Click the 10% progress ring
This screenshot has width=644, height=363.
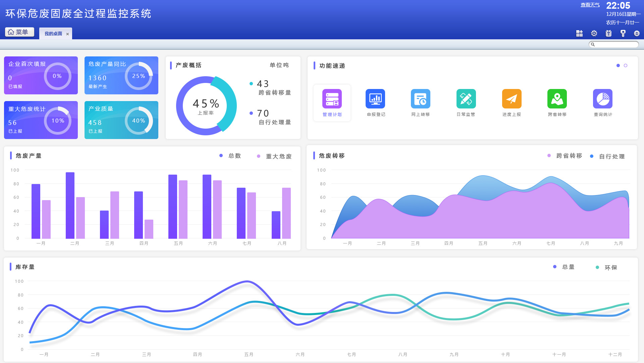pyautogui.click(x=58, y=121)
